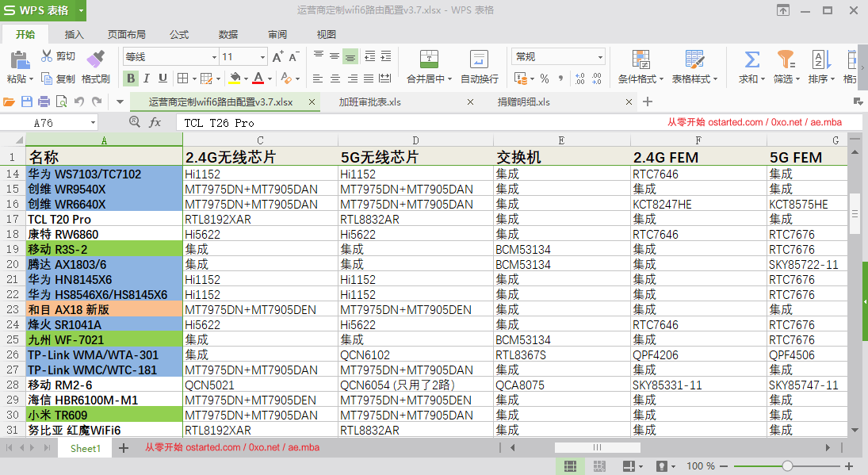Toggle left horizontal alignment
The image size is (868, 475).
click(x=318, y=79)
